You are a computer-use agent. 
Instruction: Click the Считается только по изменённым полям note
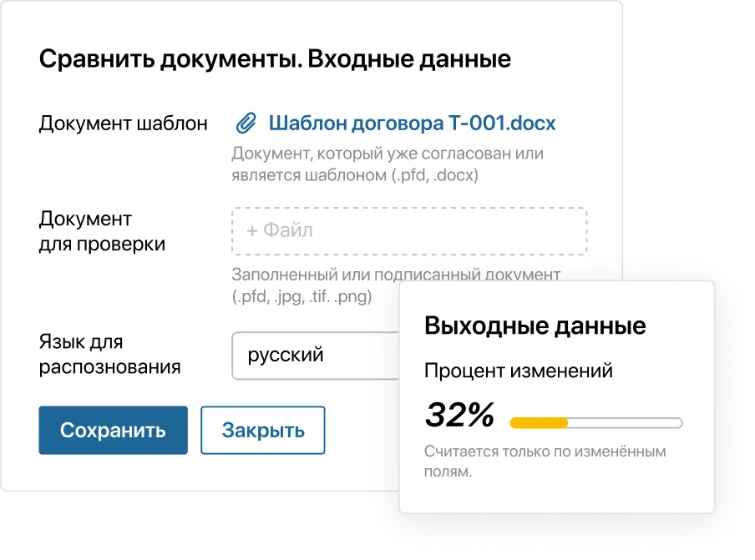(x=545, y=462)
